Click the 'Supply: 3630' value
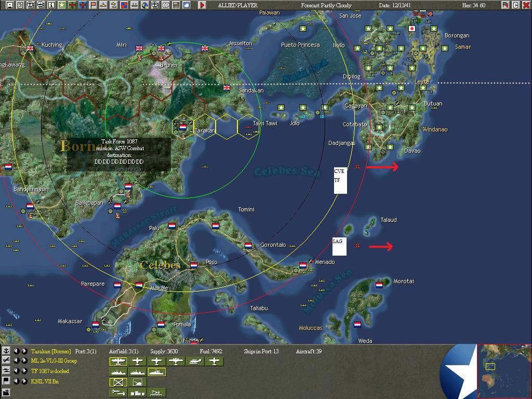 pyautogui.click(x=164, y=351)
